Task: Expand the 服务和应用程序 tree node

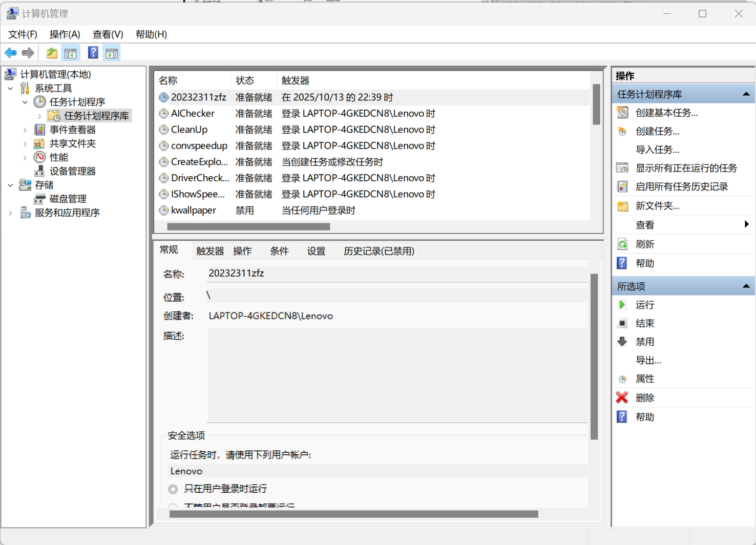Action: (x=11, y=213)
